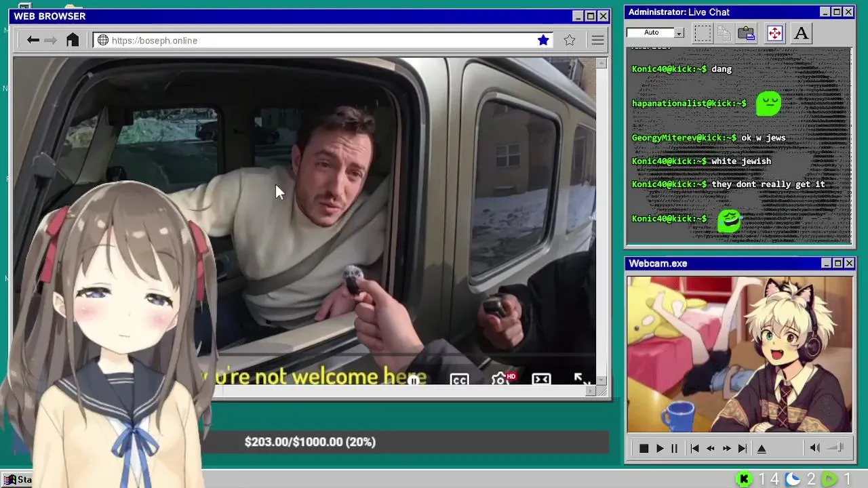This screenshot has height=488, width=868.
Task: Click the globe icon in the address bar
Action: point(103,41)
